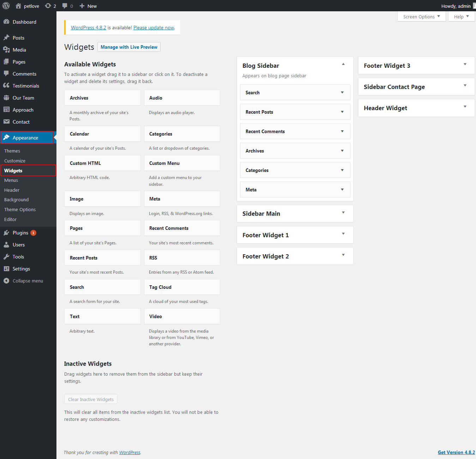This screenshot has height=459, width=476.
Task: Click the Users person icon
Action: (6, 244)
